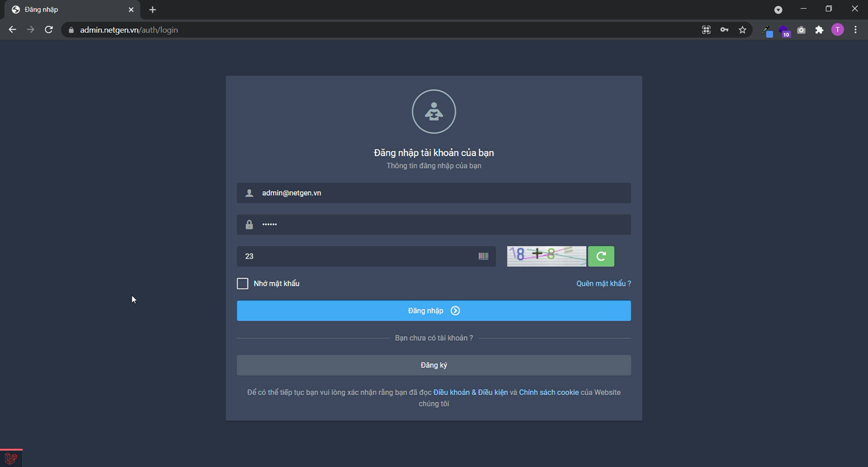Open the "Quên mật khẩu ?" link
The image size is (868, 467).
603,283
